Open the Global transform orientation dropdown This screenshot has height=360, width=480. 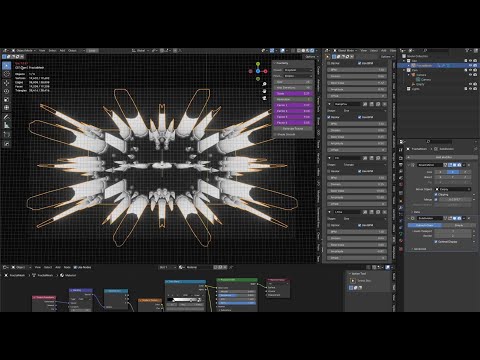141,51
